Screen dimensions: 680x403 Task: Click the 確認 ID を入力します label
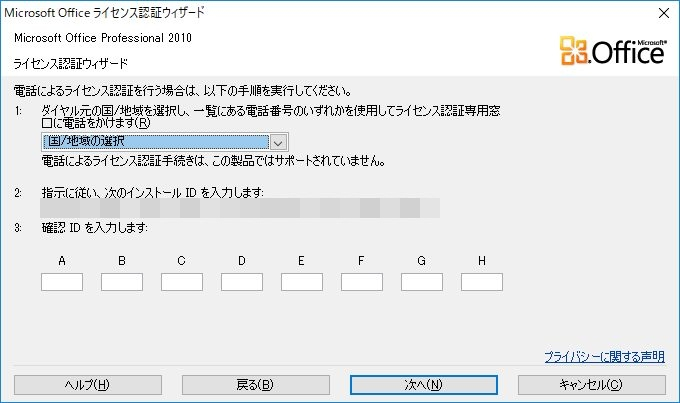point(95,227)
